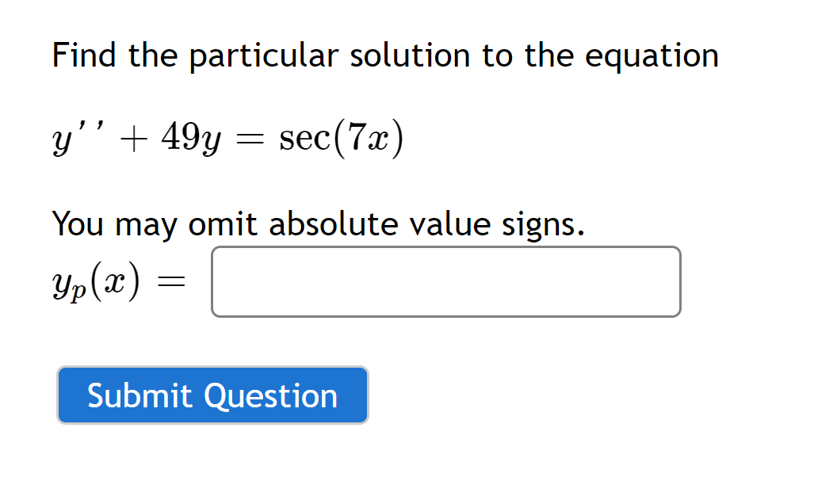Click the absolute value signs instruction text

[x=317, y=224]
